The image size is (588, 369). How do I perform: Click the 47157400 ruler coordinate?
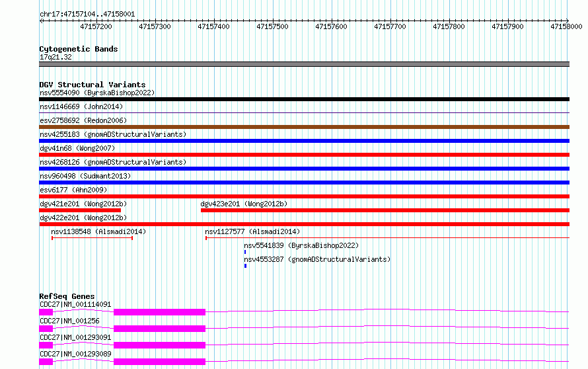pyautogui.click(x=214, y=26)
